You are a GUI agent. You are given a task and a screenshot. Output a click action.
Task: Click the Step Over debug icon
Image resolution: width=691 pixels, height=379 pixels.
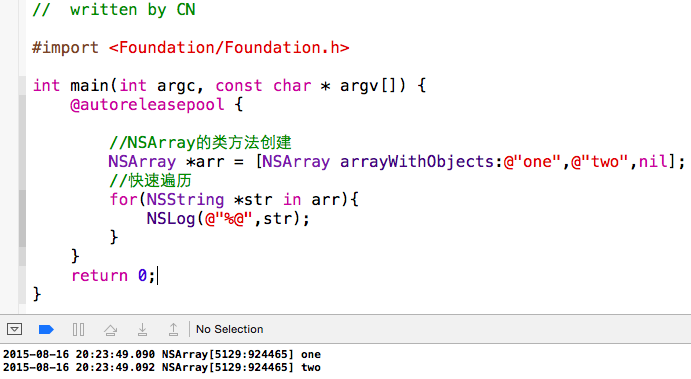(x=110, y=330)
